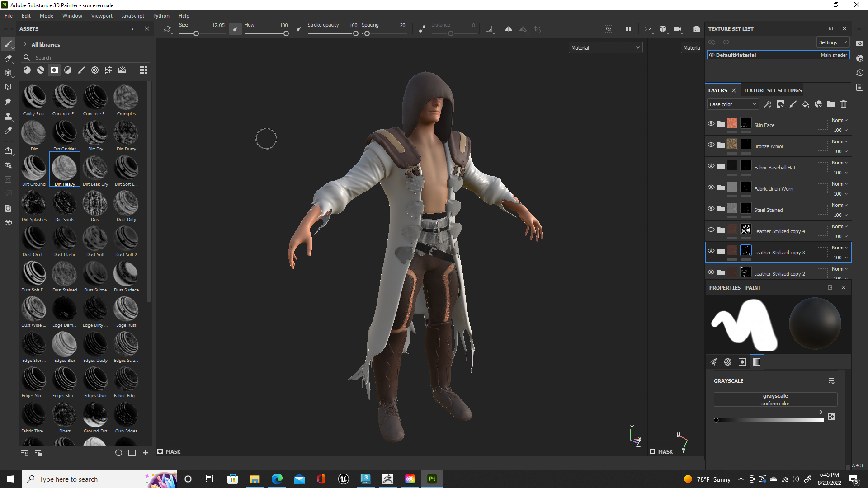Open Texture Set List Settings dropdown
This screenshot has height=488, width=868.
(x=832, y=42)
